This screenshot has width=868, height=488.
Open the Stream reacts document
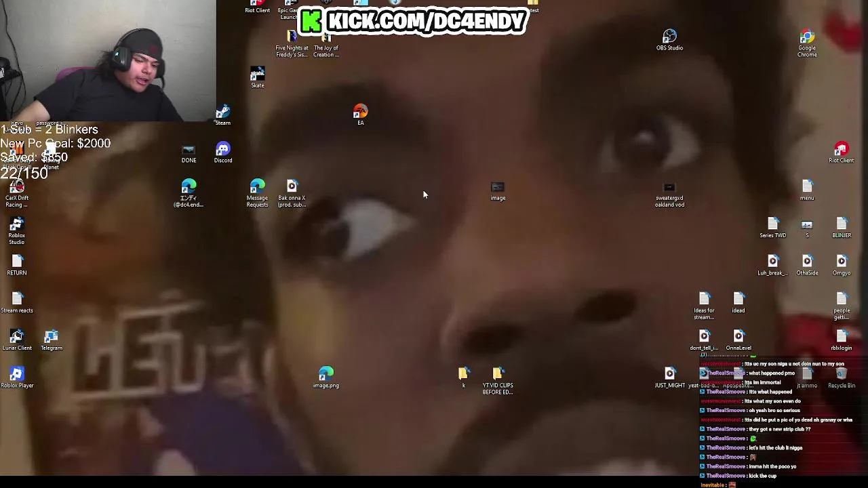[x=17, y=303]
